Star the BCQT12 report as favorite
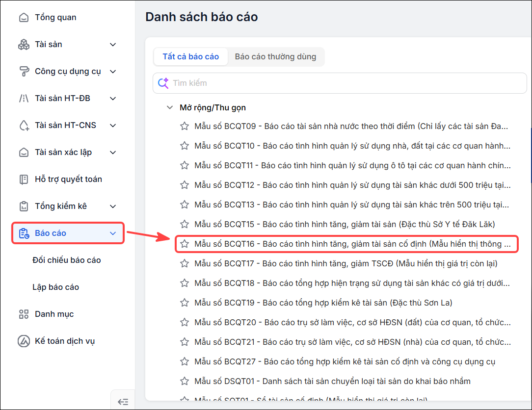 (185, 185)
